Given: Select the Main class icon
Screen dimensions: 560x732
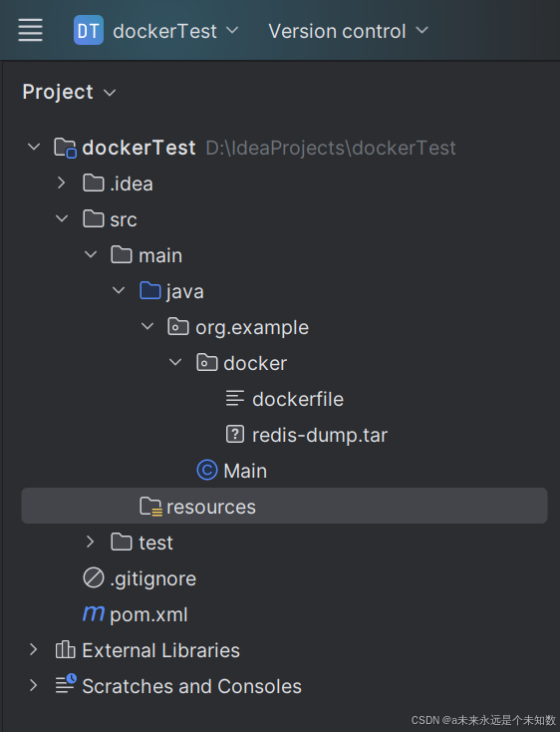Looking at the screenshot, I should (x=207, y=470).
